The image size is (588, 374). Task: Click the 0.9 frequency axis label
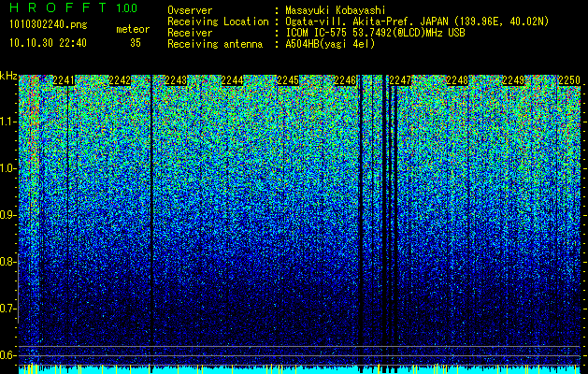tap(7, 215)
